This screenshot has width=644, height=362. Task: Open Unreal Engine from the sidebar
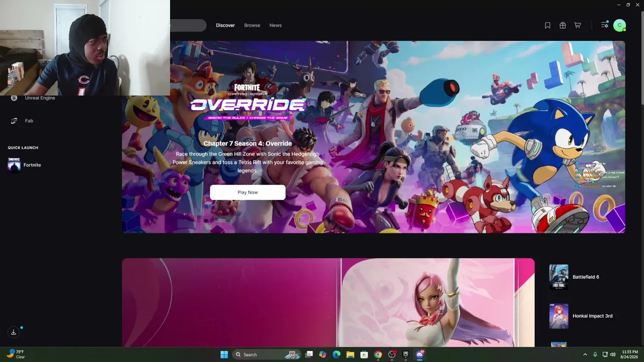40,98
